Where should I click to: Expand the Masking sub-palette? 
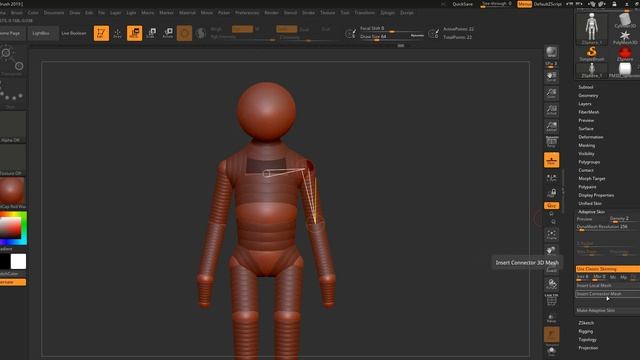tap(587, 145)
